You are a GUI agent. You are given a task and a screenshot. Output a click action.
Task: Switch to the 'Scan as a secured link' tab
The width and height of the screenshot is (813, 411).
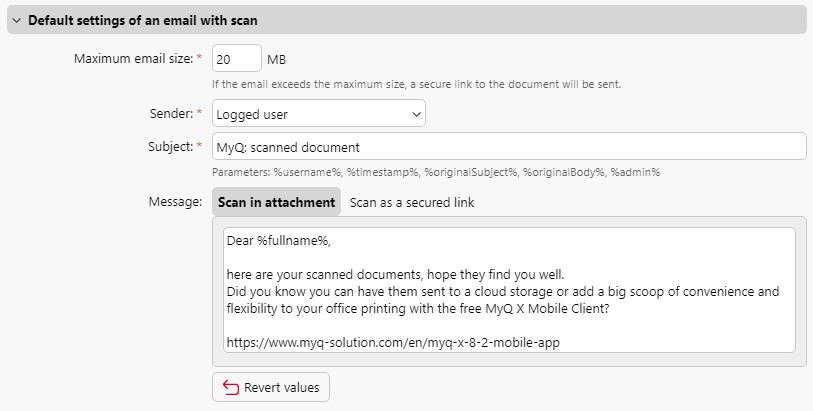(x=412, y=202)
